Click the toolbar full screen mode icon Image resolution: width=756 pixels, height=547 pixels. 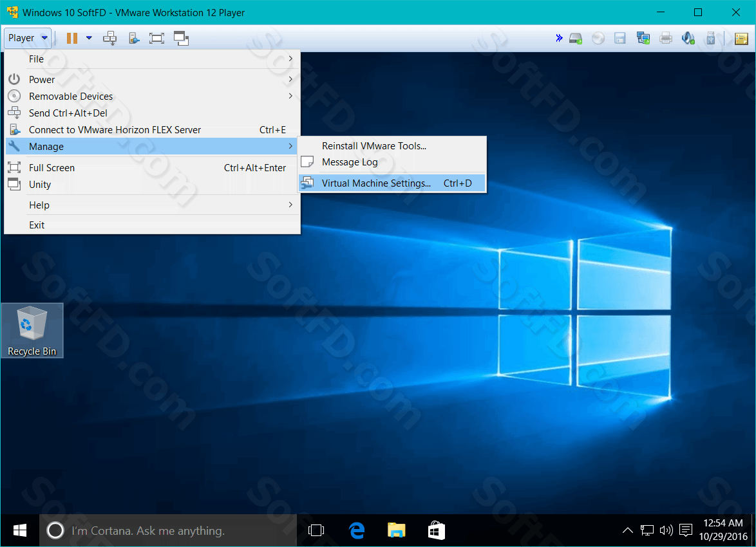(x=156, y=38)
